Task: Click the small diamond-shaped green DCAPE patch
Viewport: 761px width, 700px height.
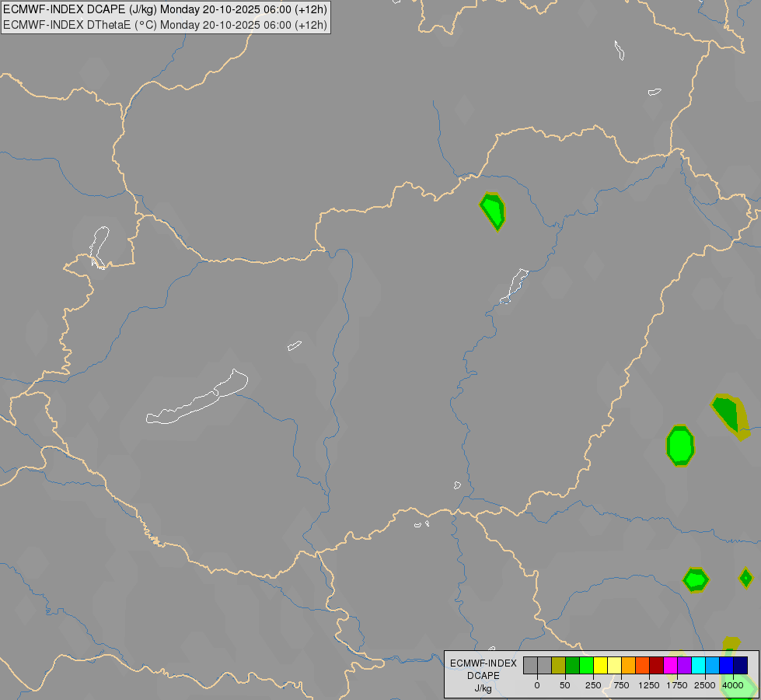Action: pos(746,578)
